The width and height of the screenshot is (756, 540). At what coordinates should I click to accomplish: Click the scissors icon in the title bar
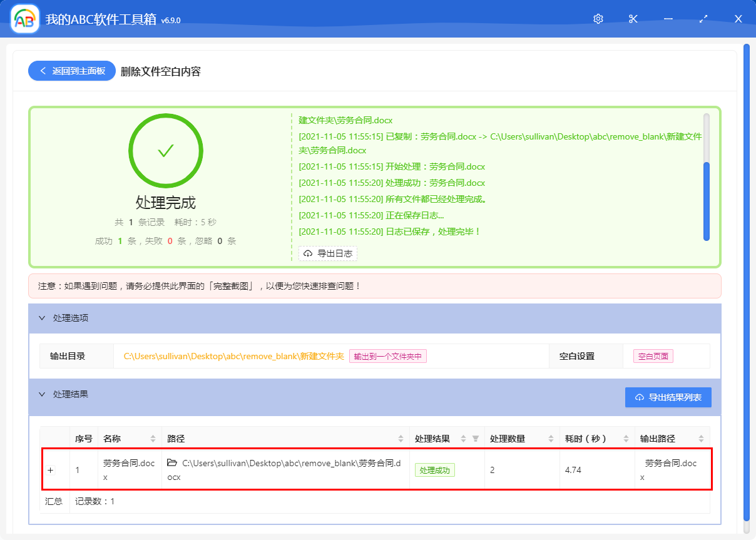click(x=633, y=19)
